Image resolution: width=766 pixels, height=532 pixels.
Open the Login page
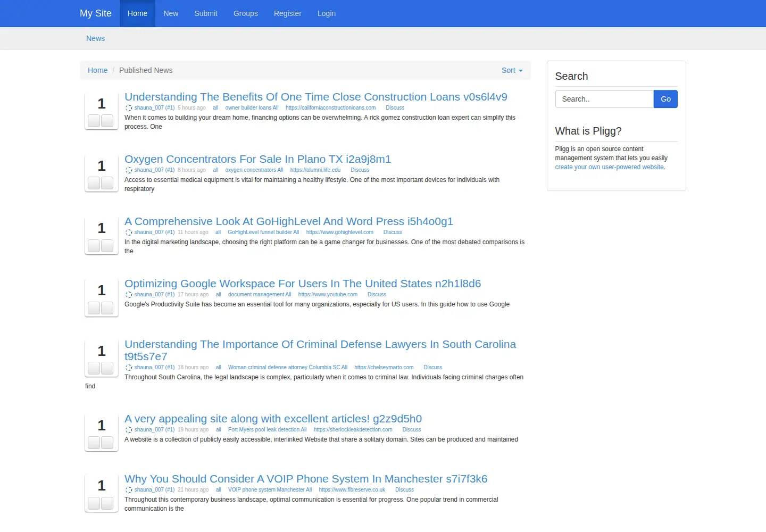[327, 13]
